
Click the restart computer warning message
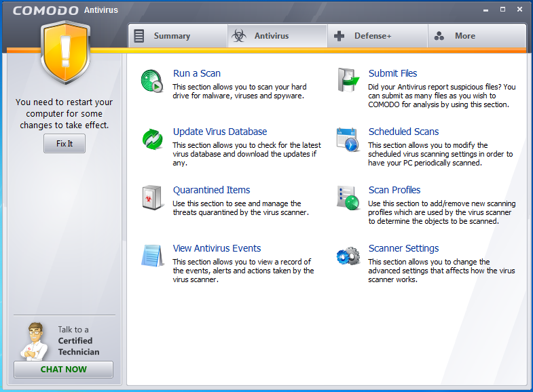pos(65,114)
